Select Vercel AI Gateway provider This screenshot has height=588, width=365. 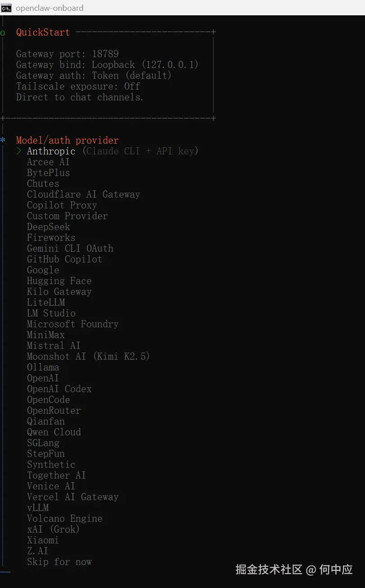point(72,497)
